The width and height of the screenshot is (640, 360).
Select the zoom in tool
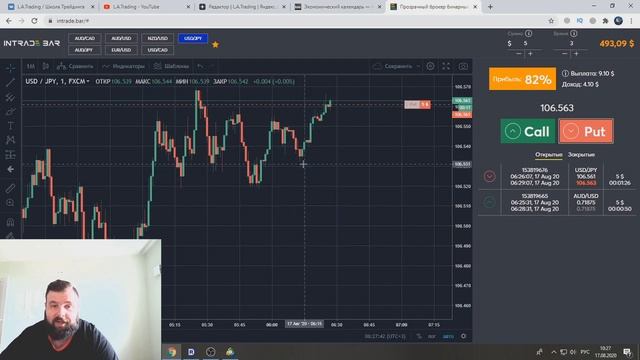point(10,203)
